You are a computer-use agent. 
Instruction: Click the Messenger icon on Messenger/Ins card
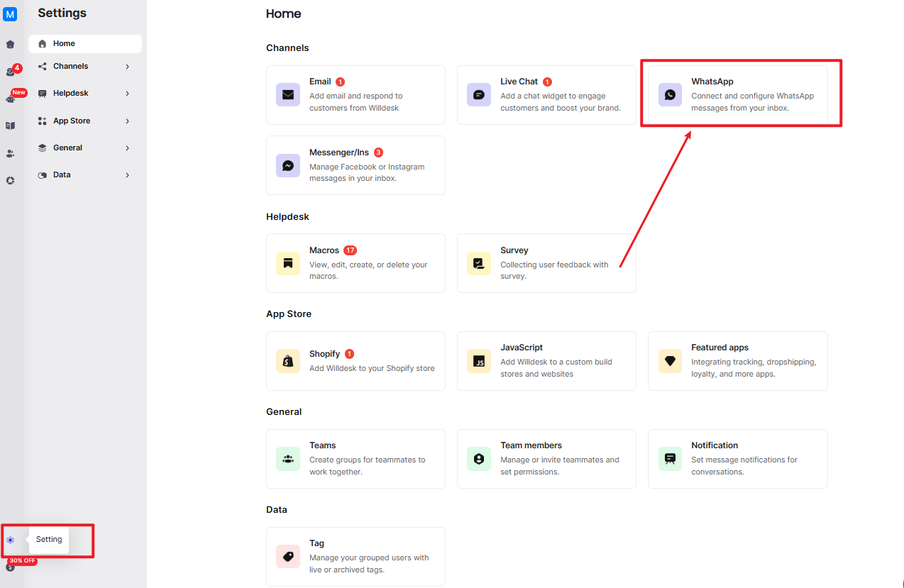(x=288, y=165)
